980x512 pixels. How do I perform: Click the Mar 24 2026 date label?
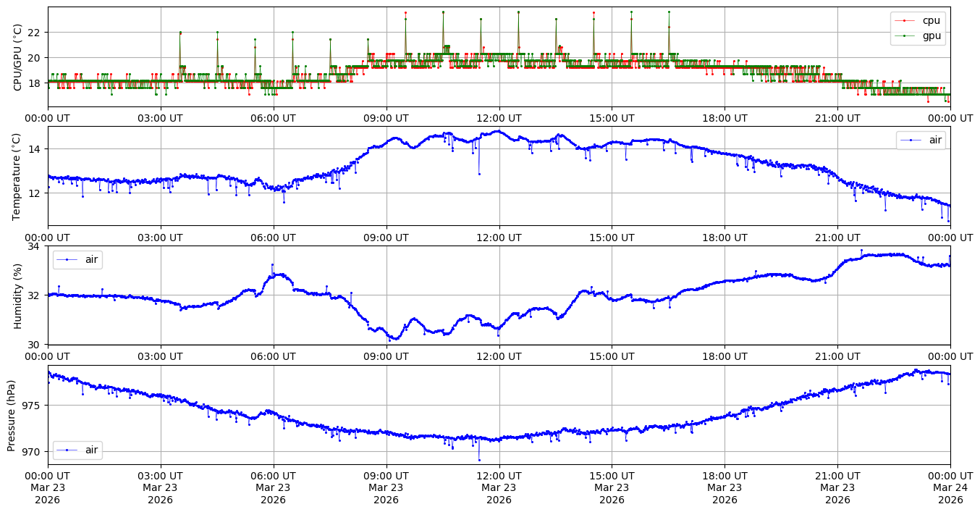click(x=950, y=487)
